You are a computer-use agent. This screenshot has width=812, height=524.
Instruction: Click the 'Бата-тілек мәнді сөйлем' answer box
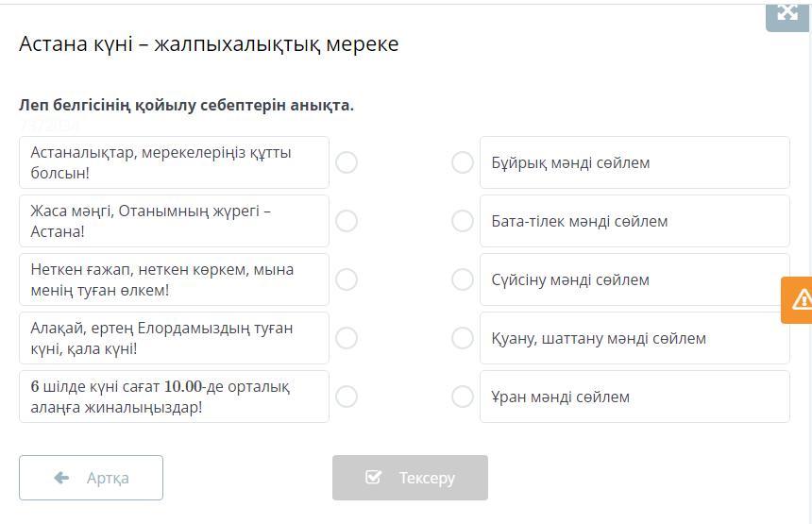click(634, 221)
